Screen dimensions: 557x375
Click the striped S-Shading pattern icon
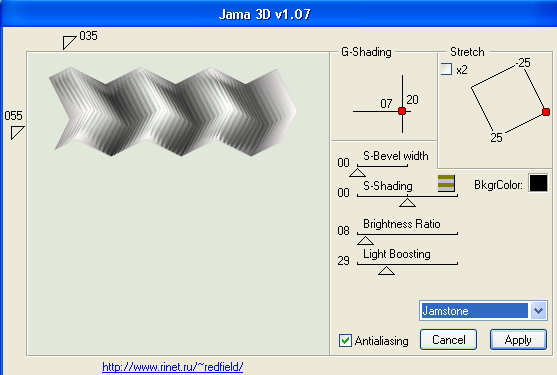446,183
